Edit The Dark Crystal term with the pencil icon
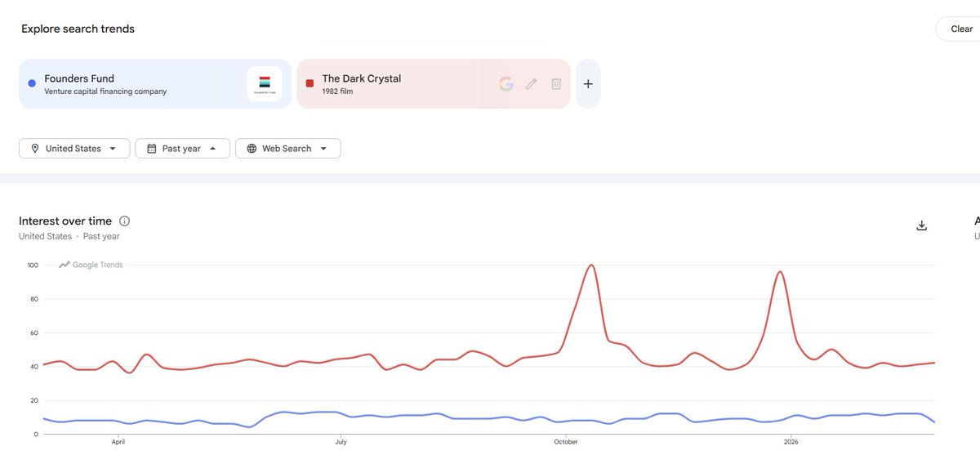This screenshot has height=464, width=980. [531, 83]
